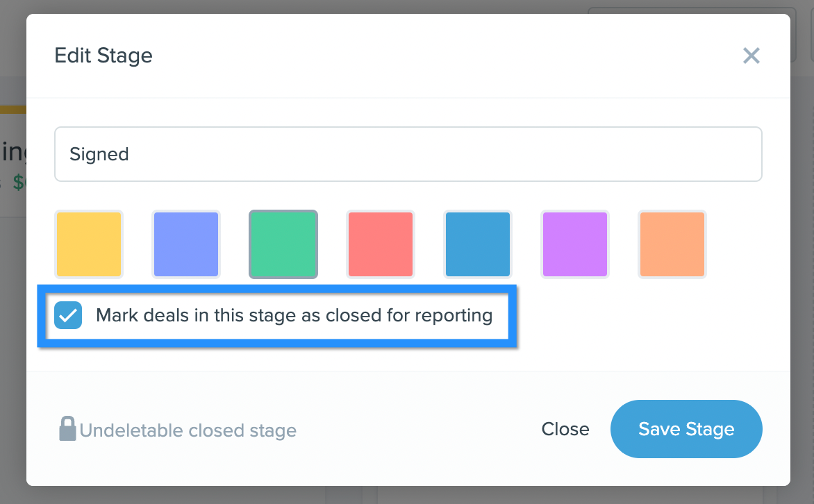Toggle the closed for reporting checkbox
The image size is (814, 504).
(x=68, y=315)
